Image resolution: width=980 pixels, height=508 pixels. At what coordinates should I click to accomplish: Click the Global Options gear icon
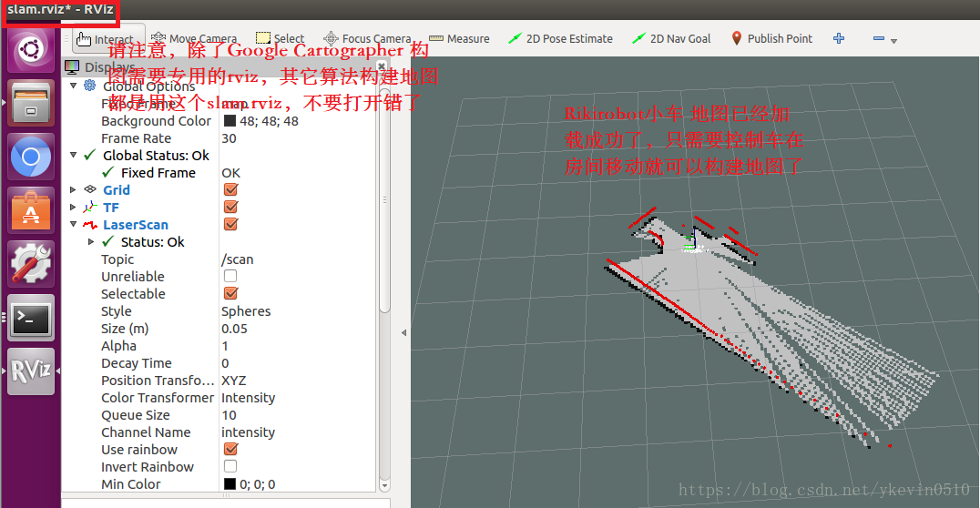point(90,86)
